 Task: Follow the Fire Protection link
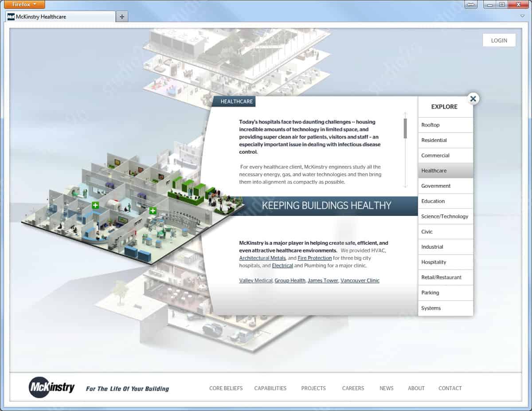point(315,258)
